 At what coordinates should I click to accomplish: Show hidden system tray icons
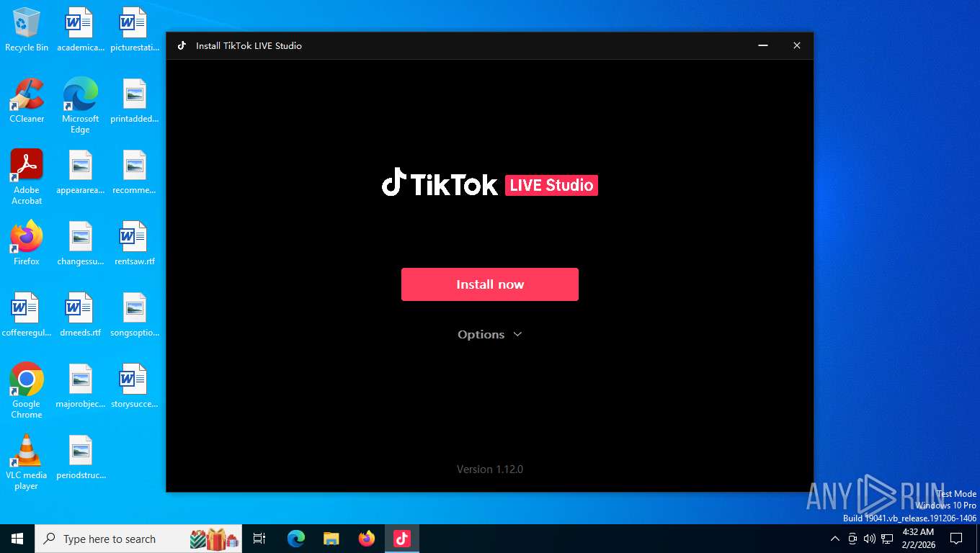835,539
